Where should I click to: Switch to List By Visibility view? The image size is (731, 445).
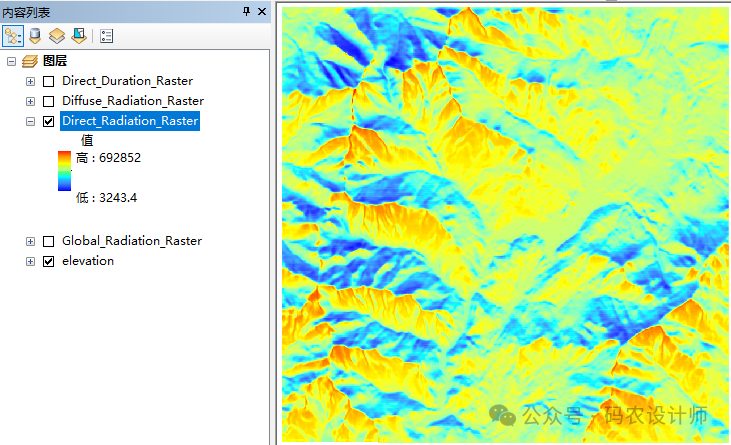coord(57,36)
